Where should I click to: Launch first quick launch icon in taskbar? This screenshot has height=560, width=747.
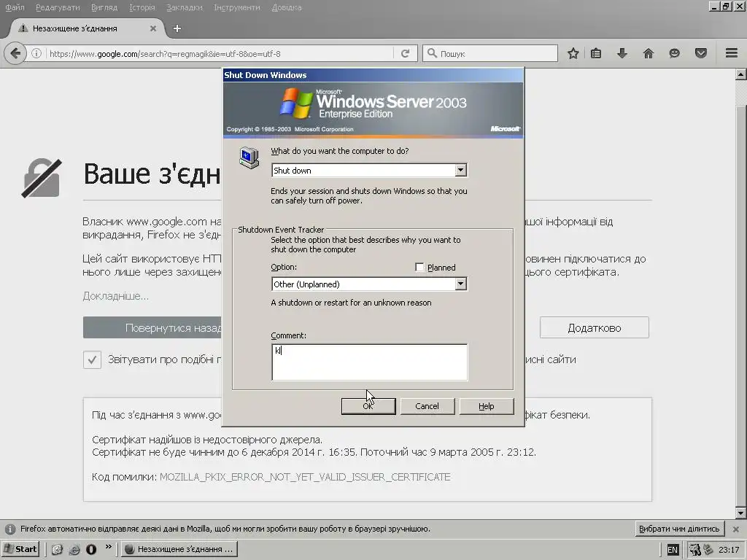57,550
